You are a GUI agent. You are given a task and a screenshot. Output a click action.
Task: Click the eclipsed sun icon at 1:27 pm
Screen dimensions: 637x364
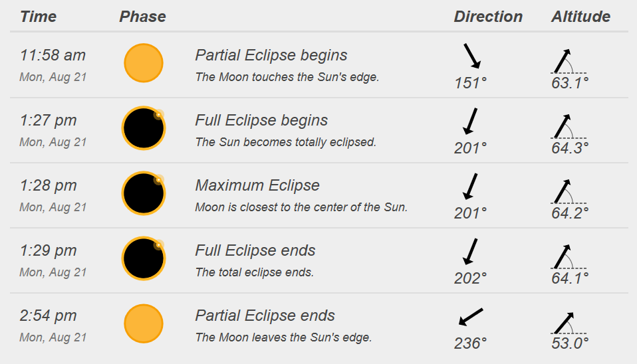(144, 128)
